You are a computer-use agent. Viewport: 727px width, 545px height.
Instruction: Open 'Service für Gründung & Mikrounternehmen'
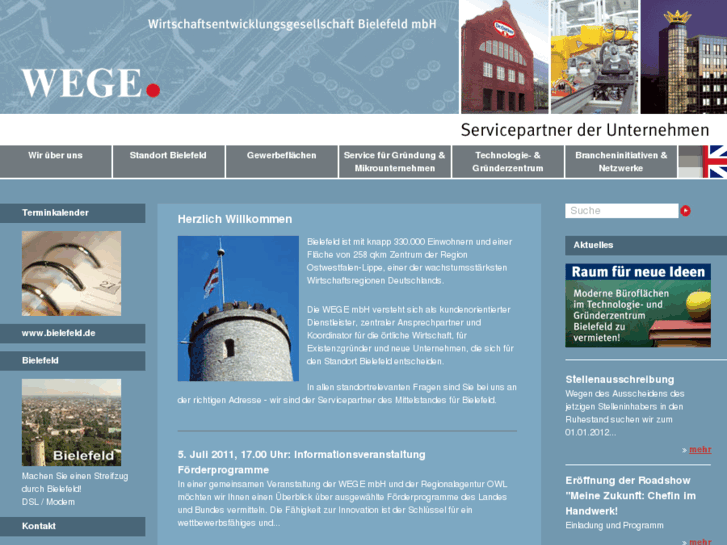pyautogui.click(x=395, y=161)
